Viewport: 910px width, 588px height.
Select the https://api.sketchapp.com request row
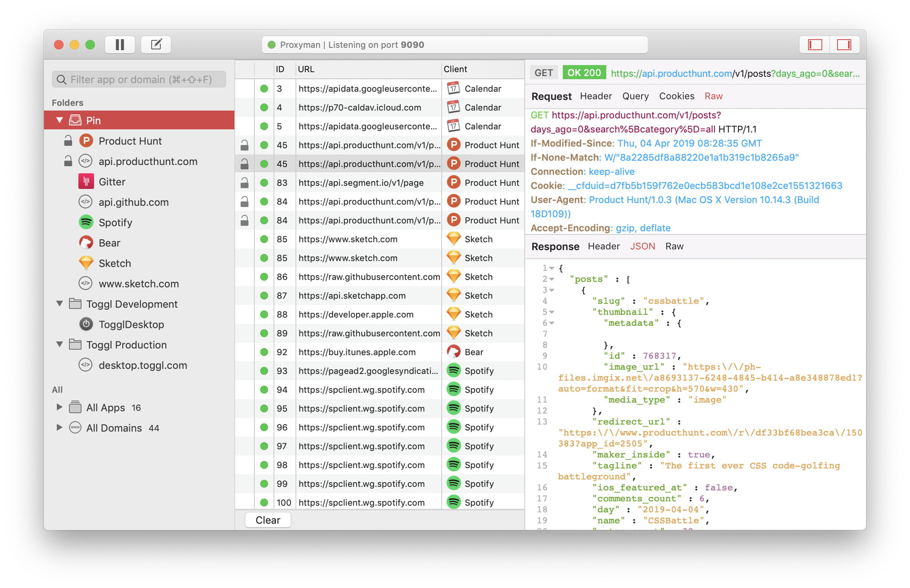pyautogui.click(x=379, y=295)
